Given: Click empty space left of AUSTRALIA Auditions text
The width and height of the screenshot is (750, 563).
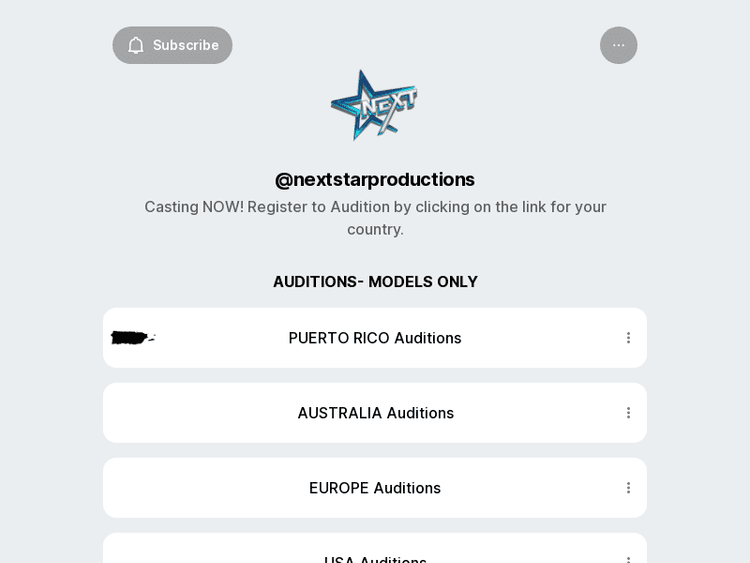Looking at the screenshot, I should 200,413.
